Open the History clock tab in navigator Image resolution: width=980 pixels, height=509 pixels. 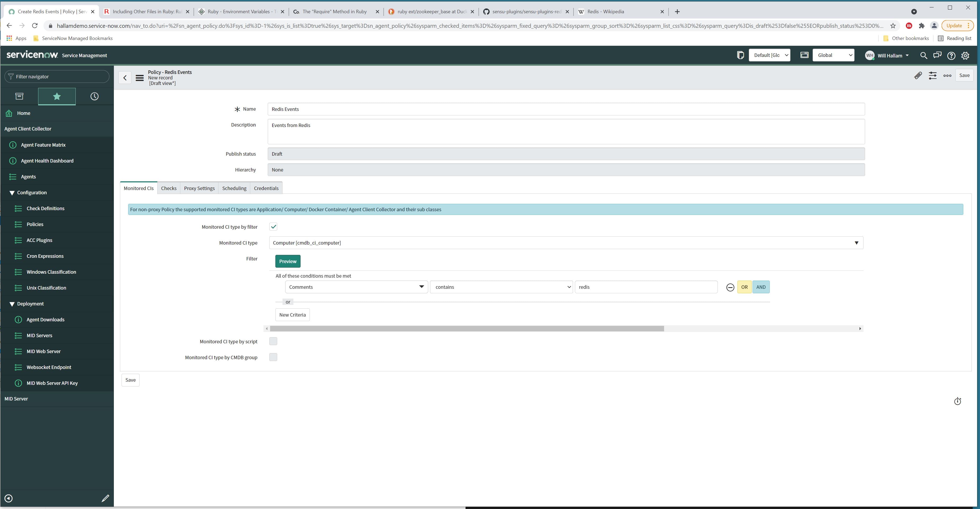coord(94,96)
